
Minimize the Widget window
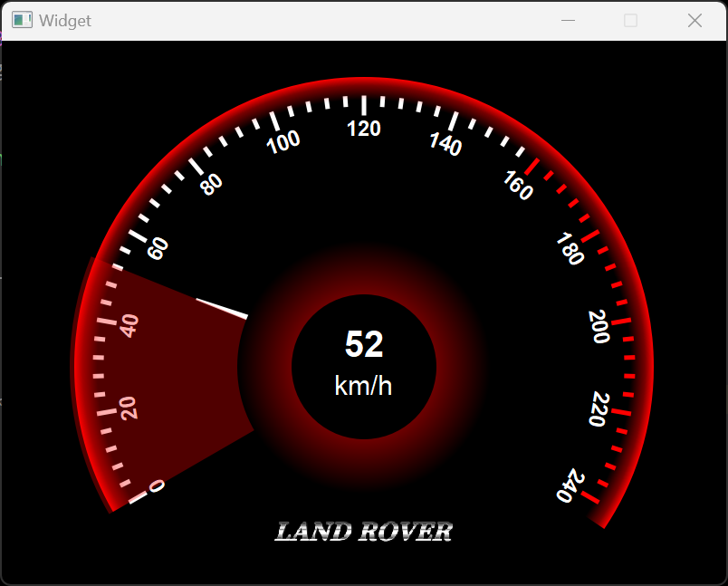pos(568,21)
